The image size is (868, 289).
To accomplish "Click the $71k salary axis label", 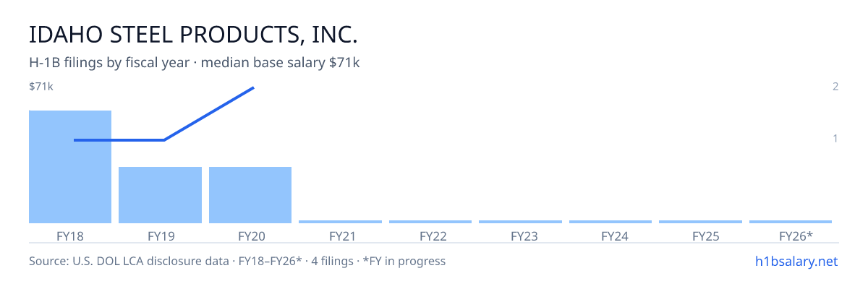I will click(x=41, y=87).
